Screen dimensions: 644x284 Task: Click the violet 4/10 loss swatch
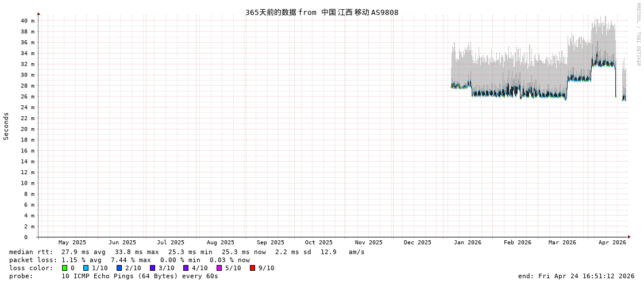coord(186,268)
